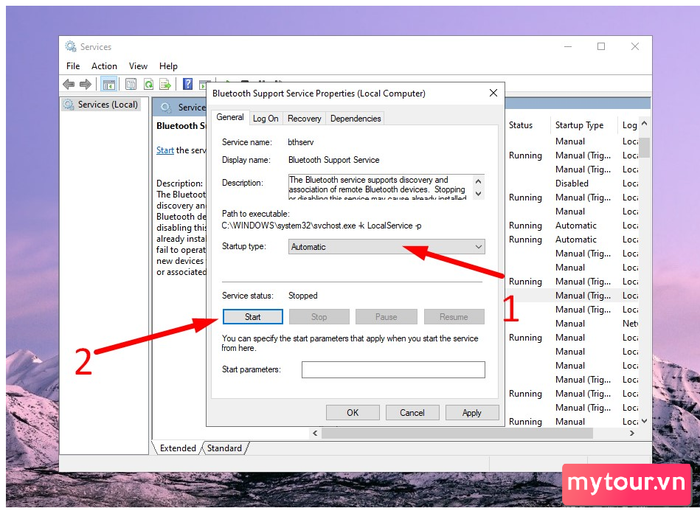Screen dimensions: 700x516
Task: Click the disabled Pause button
Action: [x=386, y=316]
